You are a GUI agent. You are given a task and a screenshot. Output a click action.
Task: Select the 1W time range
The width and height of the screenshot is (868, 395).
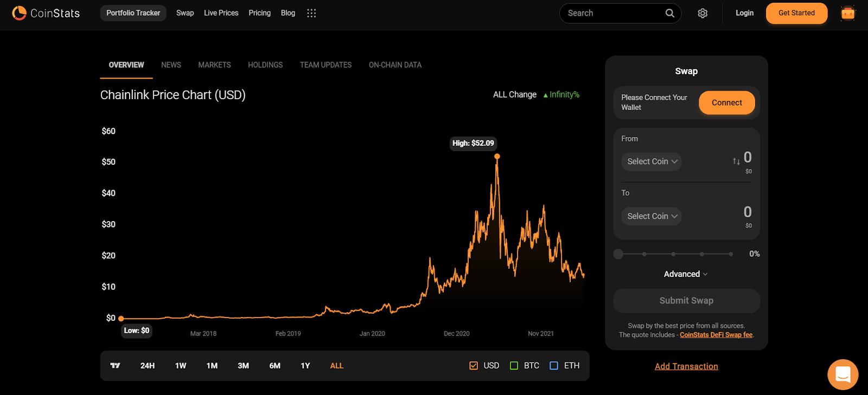click(x=181, y=366)
